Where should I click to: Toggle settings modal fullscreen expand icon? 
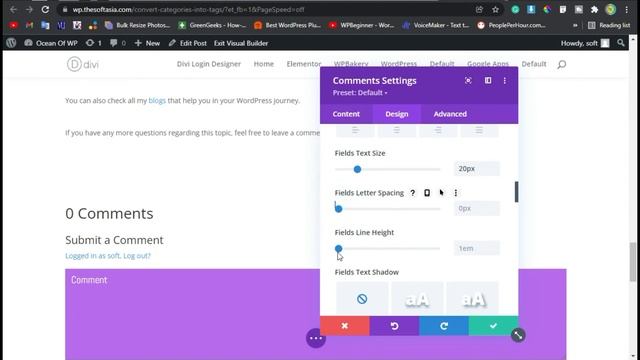point(468,80)
